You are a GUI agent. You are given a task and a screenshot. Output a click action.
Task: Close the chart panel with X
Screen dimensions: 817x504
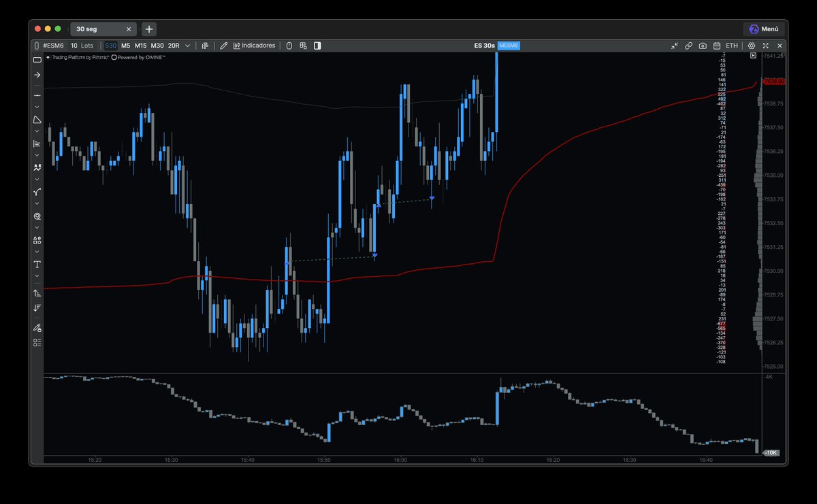coord(780,46)
